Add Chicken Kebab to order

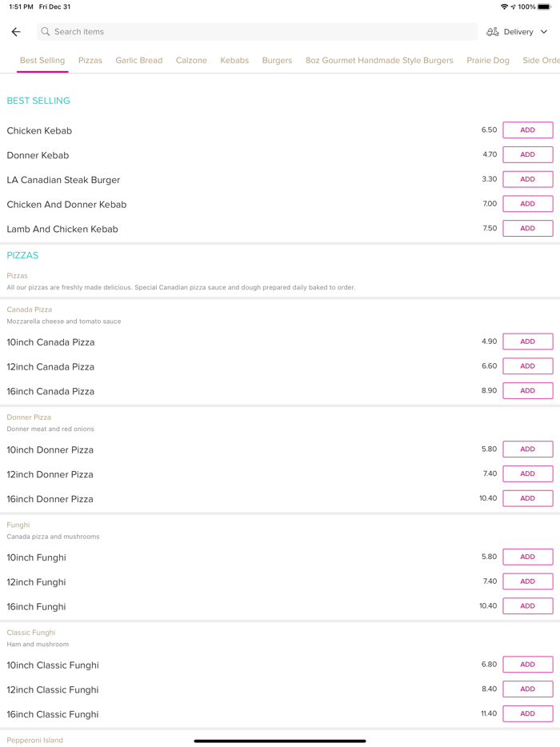[527, 130]
